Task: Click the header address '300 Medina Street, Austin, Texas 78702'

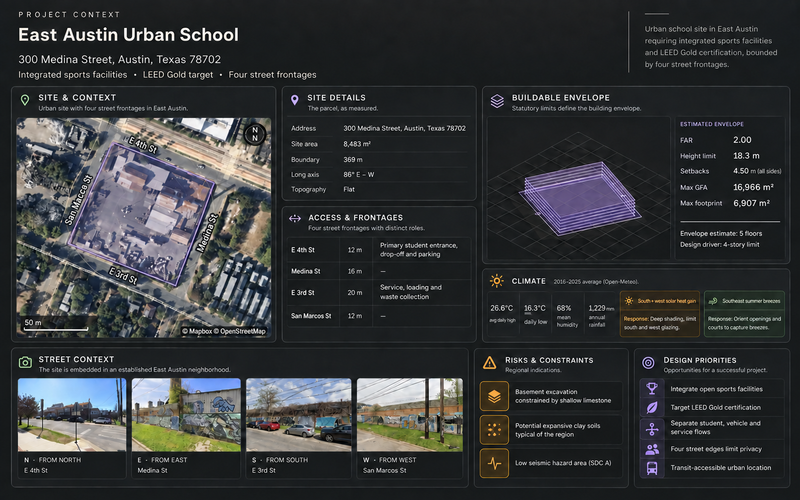Action: pos(119,59)
